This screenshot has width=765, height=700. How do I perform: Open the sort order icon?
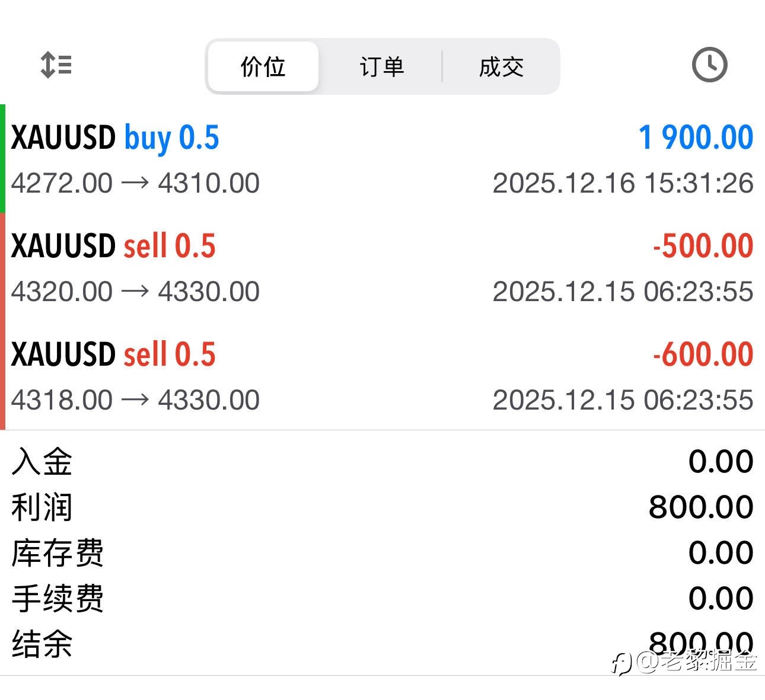coord(56,65)
